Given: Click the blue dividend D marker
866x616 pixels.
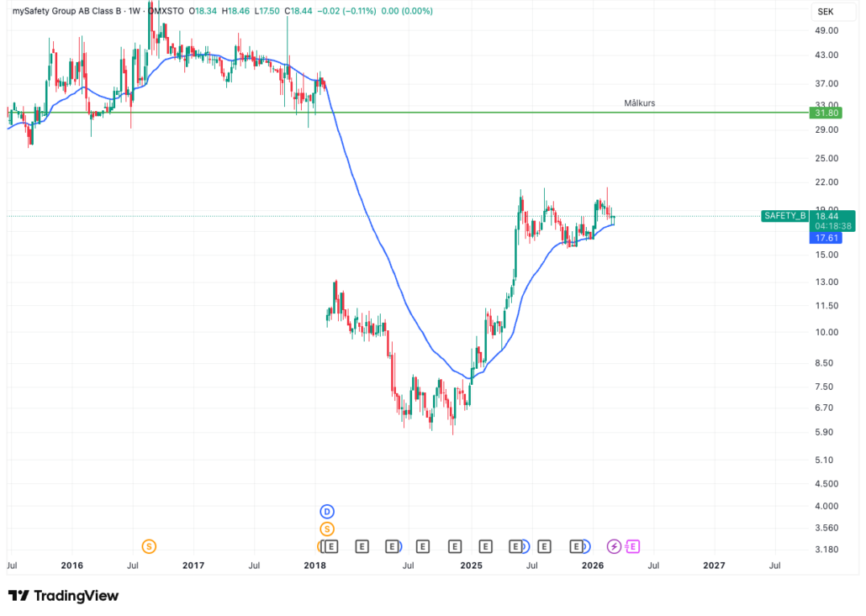Looking at the screenshot, I should coord(327,511).
